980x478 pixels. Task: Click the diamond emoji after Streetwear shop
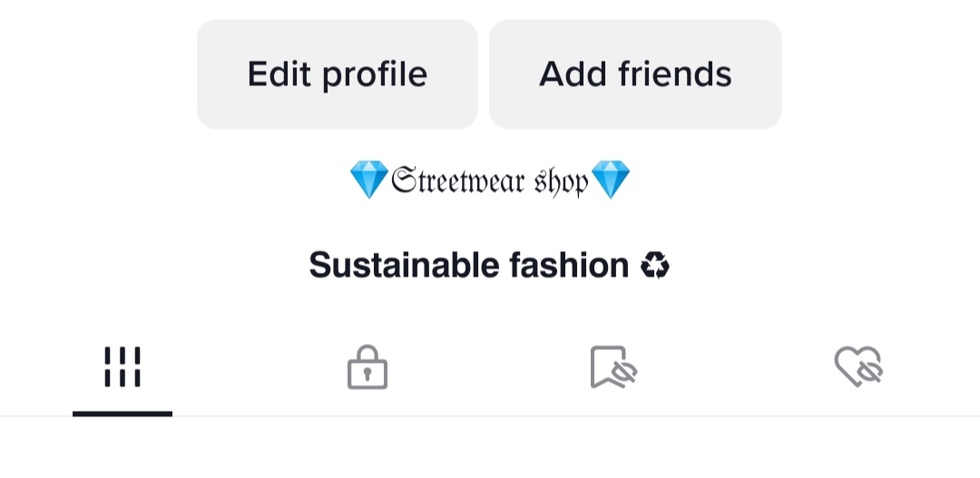611,180
